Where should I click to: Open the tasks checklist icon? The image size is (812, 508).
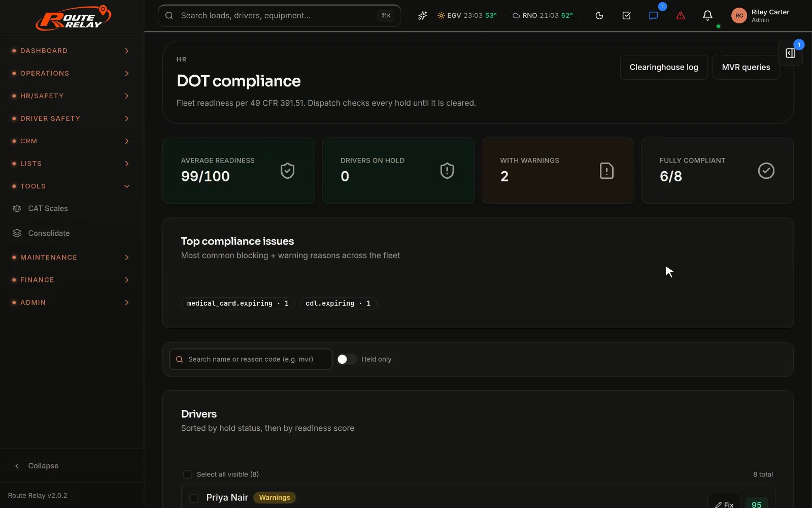pos(626,16)
